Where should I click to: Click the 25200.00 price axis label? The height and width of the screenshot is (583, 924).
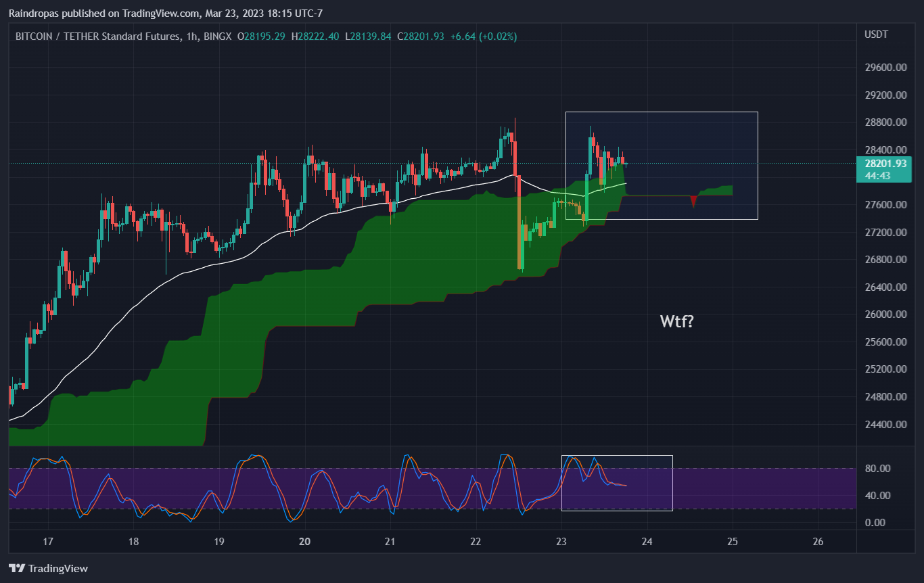click(885, 369)
